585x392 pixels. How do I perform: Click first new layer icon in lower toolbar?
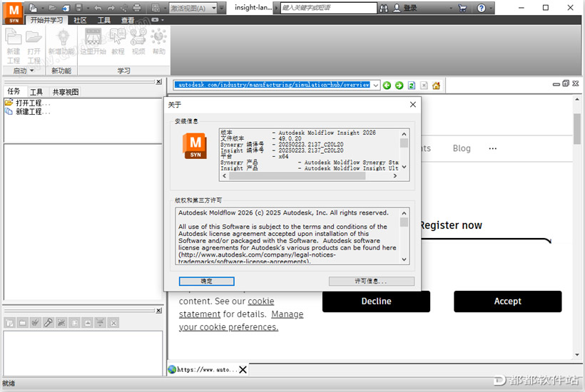click(10, 323)
